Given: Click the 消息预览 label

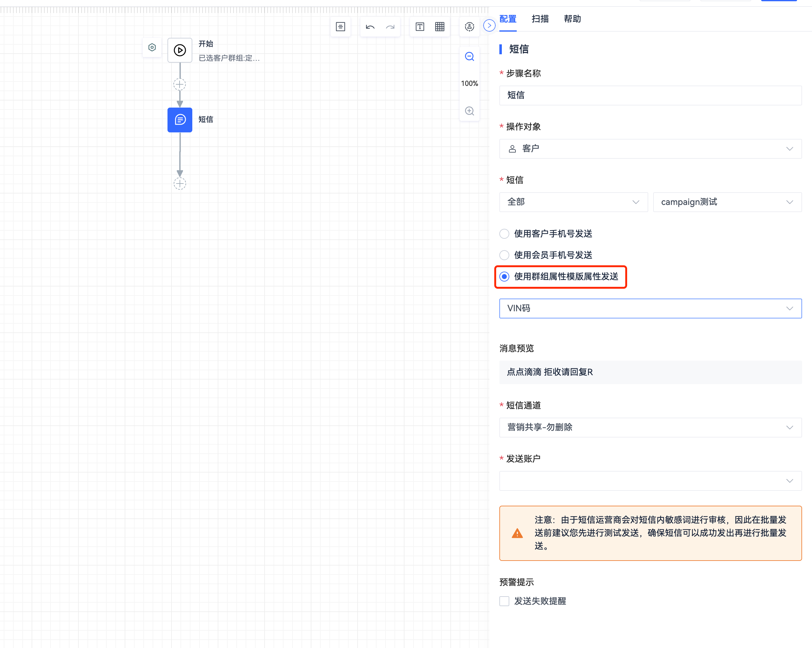Looking at the screenshot, I should point(516,349).
